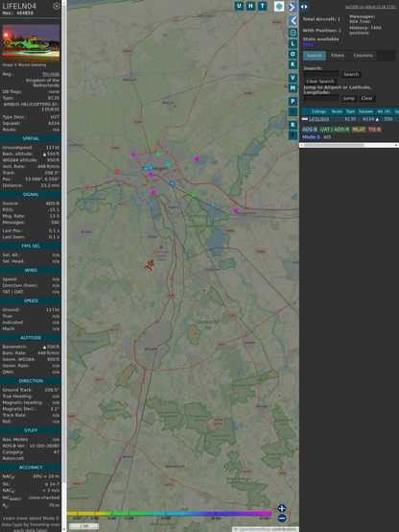Open the map layer selector icon
The image size is (399, 532).
pyautogui.click(x=279, y=6)
